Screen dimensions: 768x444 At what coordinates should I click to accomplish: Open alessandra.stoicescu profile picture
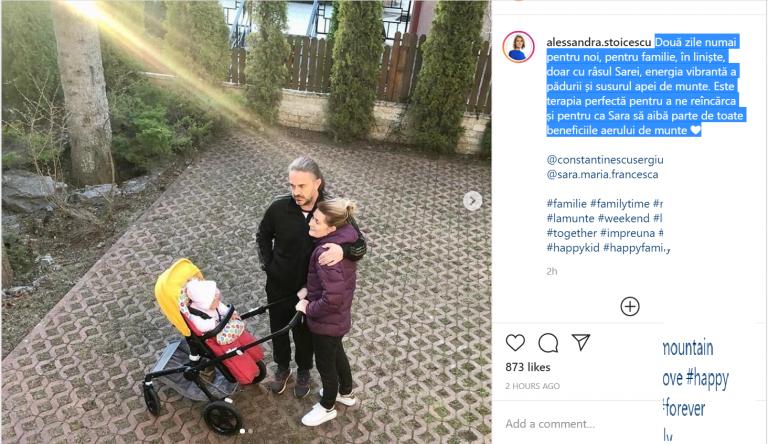click(x=518, y=47)
